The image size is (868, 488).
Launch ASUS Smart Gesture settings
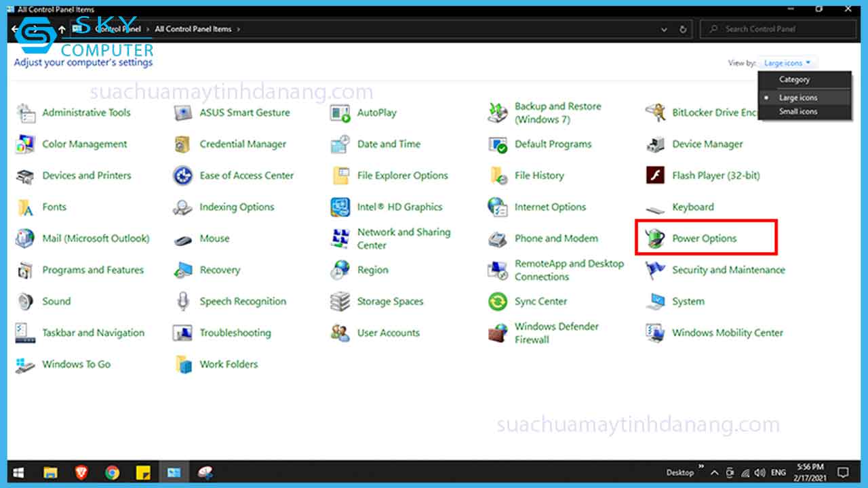point(245,113)
